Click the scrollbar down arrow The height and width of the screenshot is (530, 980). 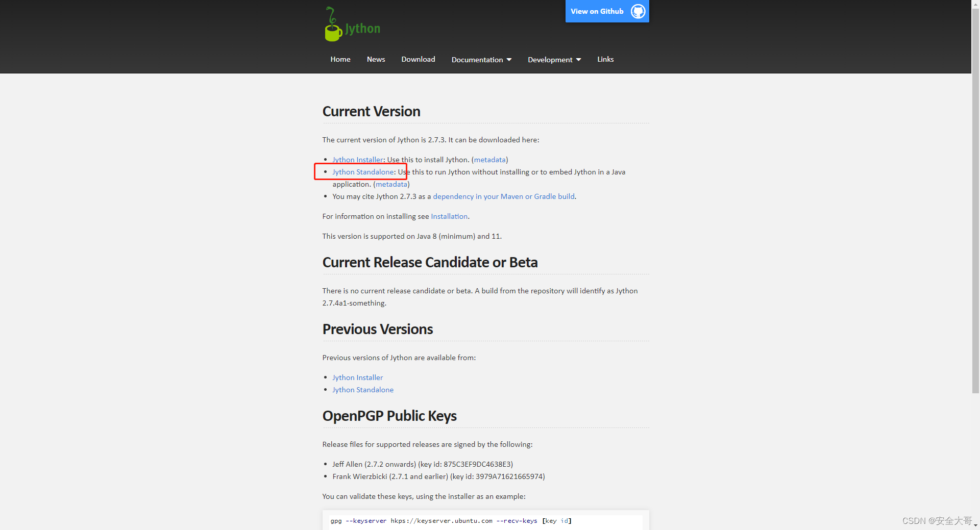coord(975,525)
